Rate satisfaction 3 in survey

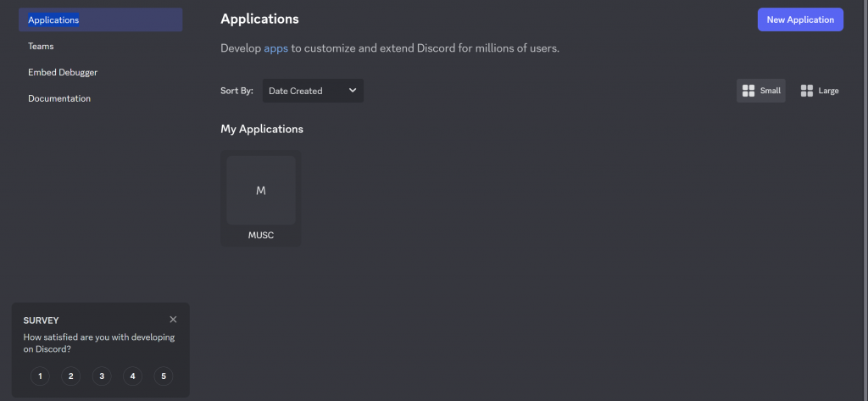coord(102,376)
